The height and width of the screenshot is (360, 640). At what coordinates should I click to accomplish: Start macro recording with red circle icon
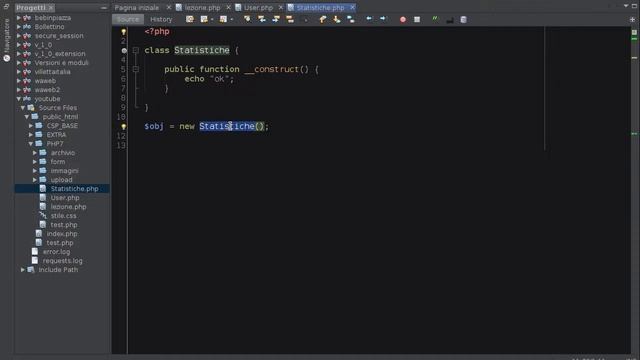tap(403, 19)
